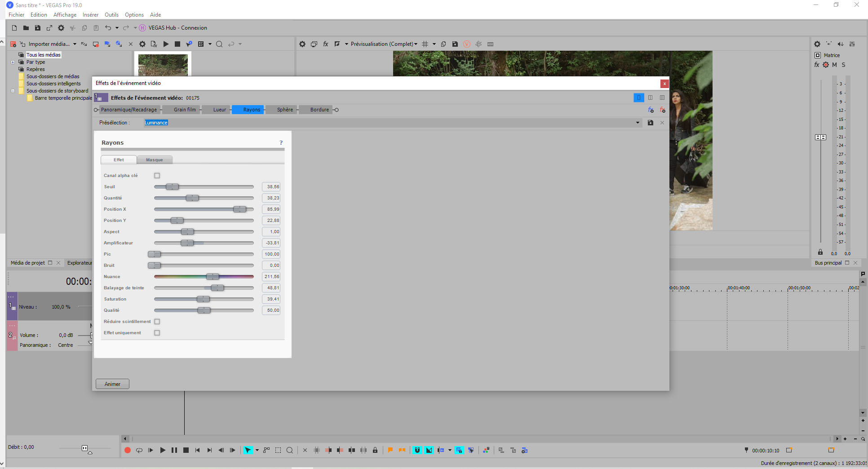The image size is (868, 469).
Task: Open preview Properties gear icon
Action: [x=302, y=44]
